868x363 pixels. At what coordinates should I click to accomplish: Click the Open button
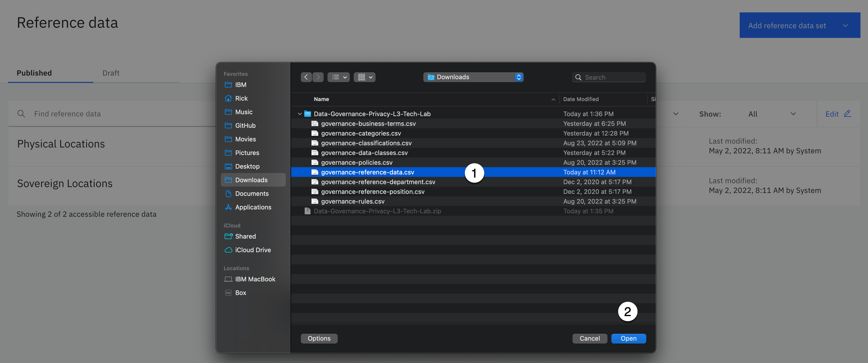coord(628,338)
